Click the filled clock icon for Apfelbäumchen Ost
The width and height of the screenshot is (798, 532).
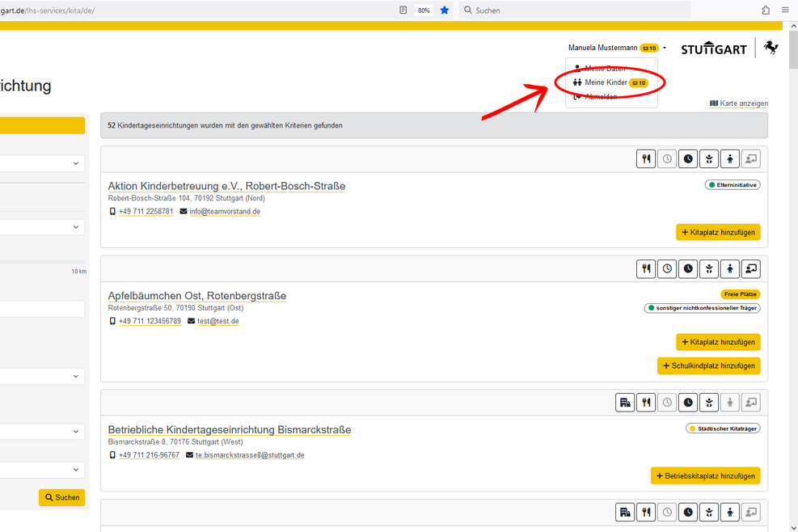688,269
